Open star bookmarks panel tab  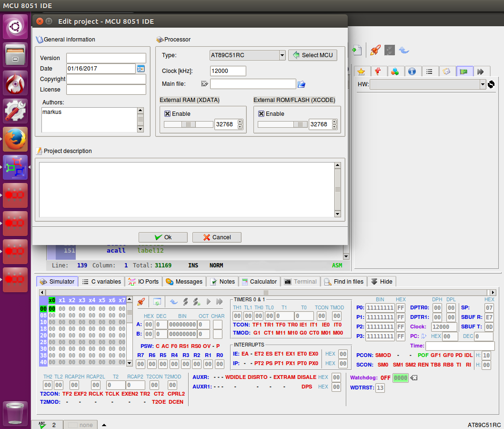pos(361,71)
